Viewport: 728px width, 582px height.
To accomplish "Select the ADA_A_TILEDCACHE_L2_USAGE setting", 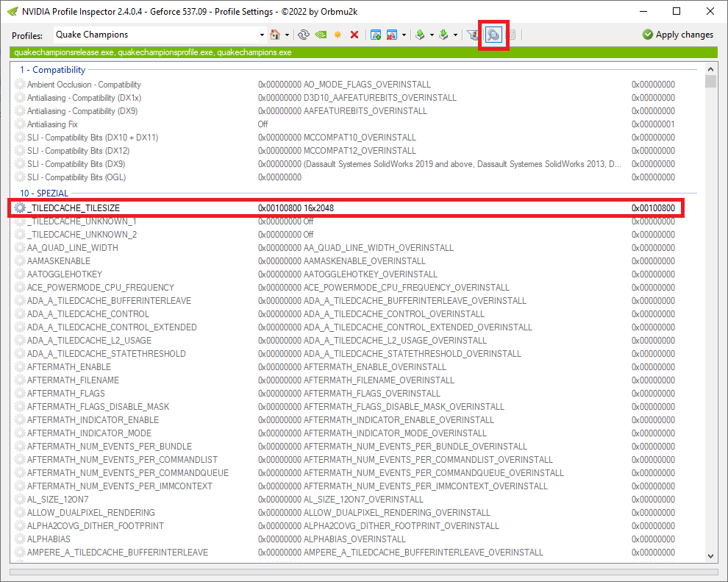I will click(x=89, y=341).
